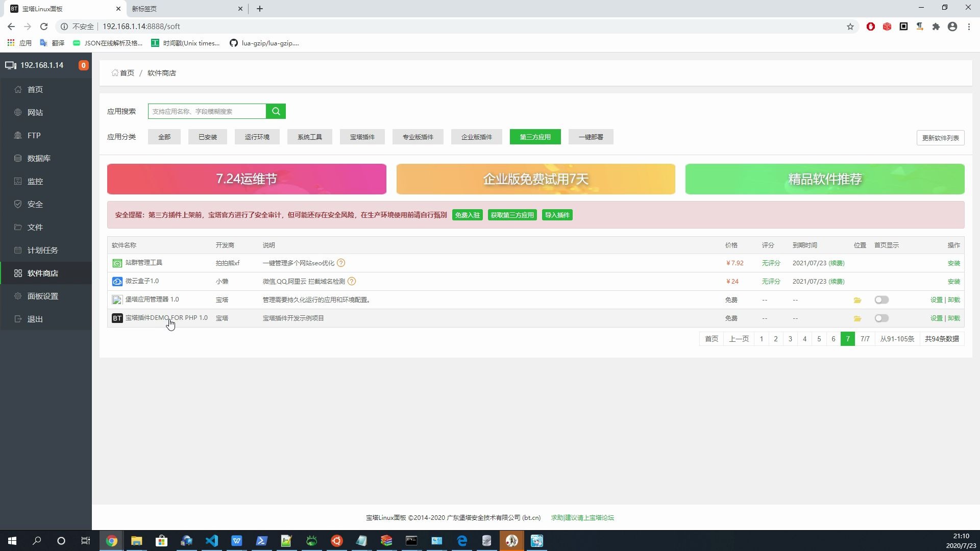Click 首页 pagination button
This screenshot has width=980, height=551.
[712, 339]
